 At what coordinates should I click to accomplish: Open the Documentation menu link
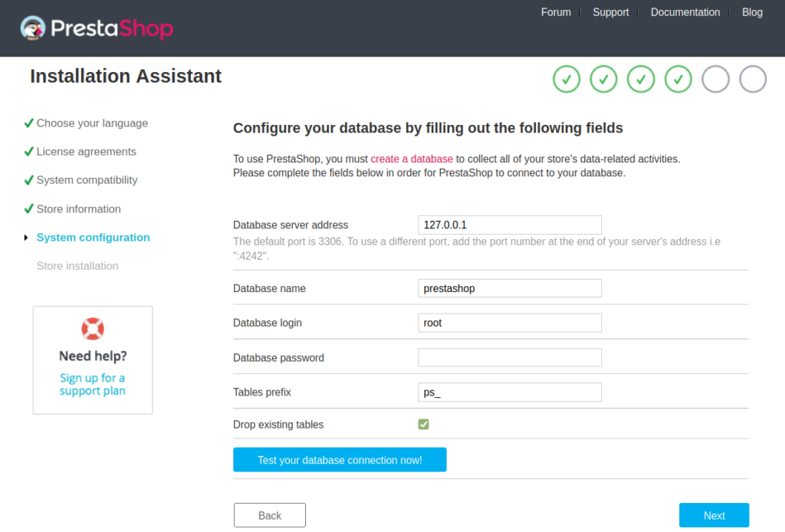[x=685, y=12]
